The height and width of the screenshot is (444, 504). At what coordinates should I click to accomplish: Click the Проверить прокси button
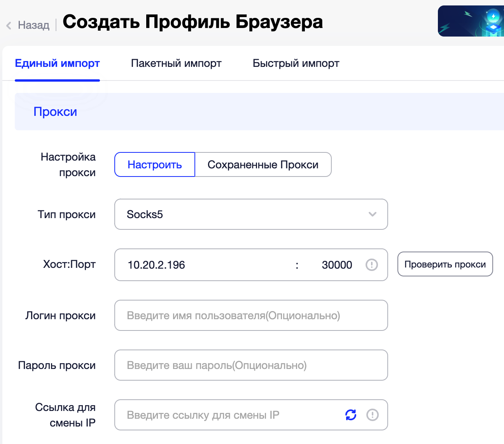click(x=445, y=264)
